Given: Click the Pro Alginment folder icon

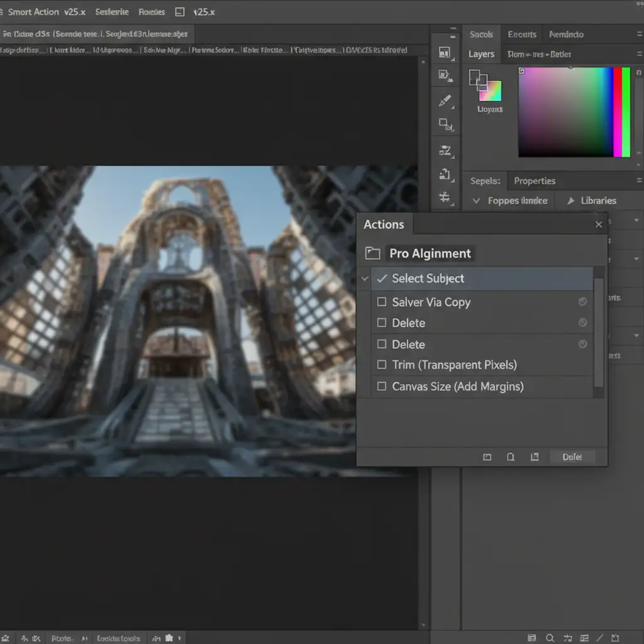Looking at the screenshot, I should pyautogui.click(x=373, y=253).
